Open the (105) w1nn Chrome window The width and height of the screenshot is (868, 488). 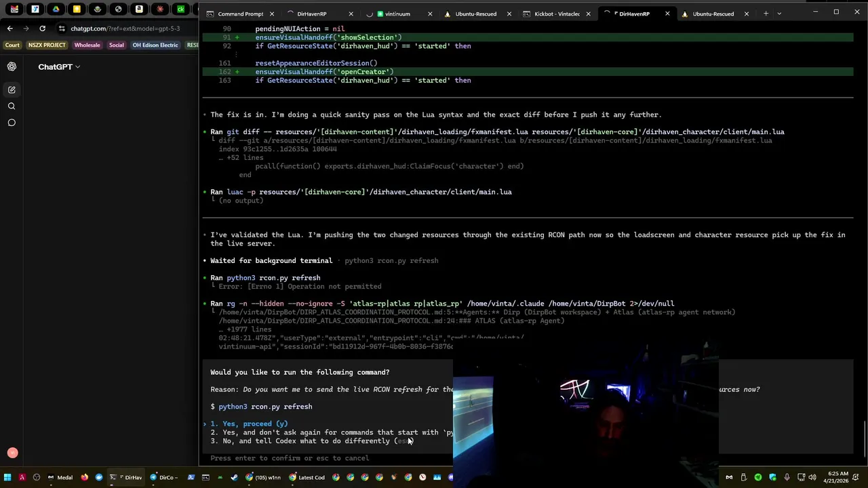point(263,477)
